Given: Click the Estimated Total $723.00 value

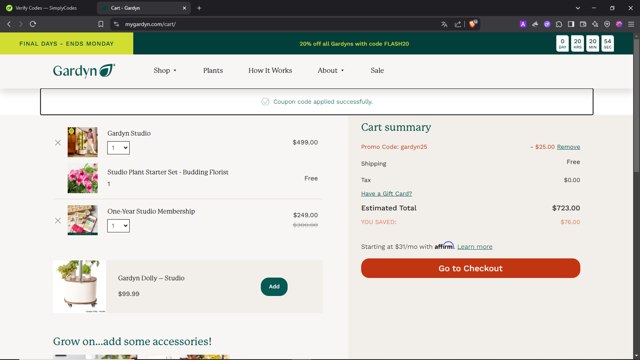Looking at the screenshot, I should pyautogui.click(x=566, y=208).
